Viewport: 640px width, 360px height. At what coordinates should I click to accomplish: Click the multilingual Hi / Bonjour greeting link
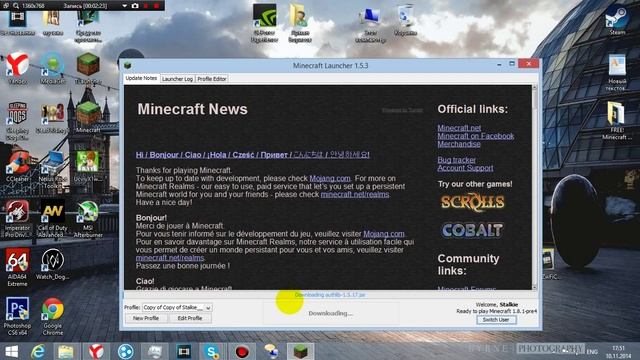pos(253,155)
